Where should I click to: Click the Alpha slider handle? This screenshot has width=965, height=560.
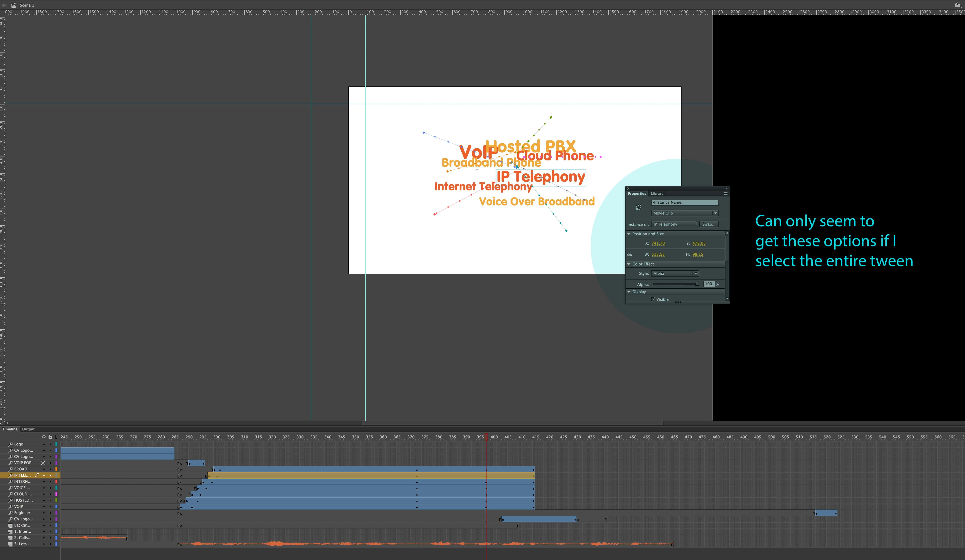pyautogui.click(x=697, y=284)
